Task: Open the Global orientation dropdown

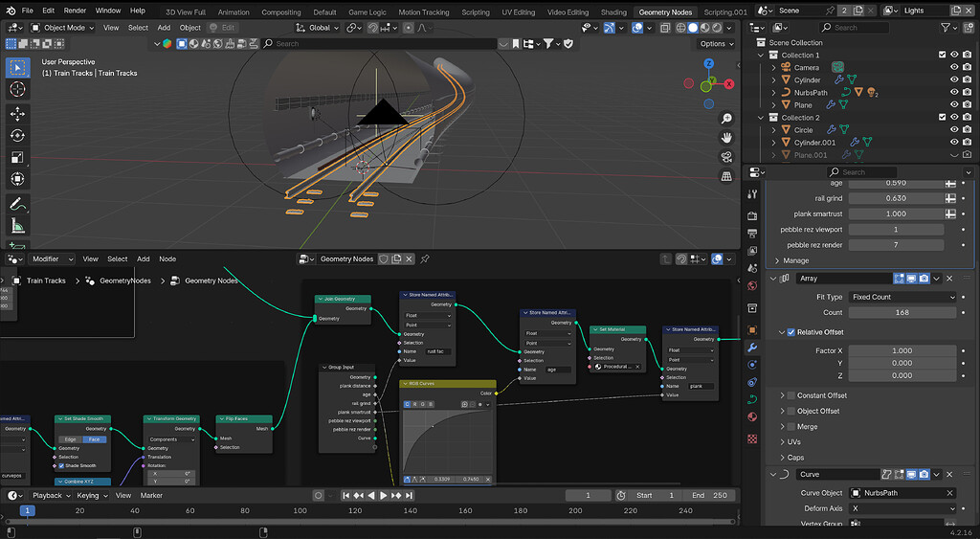Action: tap(318, 28)
